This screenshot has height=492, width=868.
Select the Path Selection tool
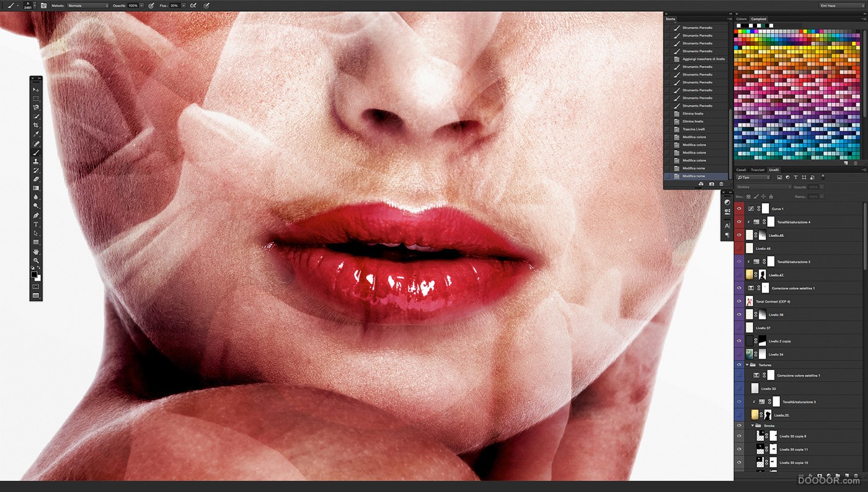tap(36, 233)
